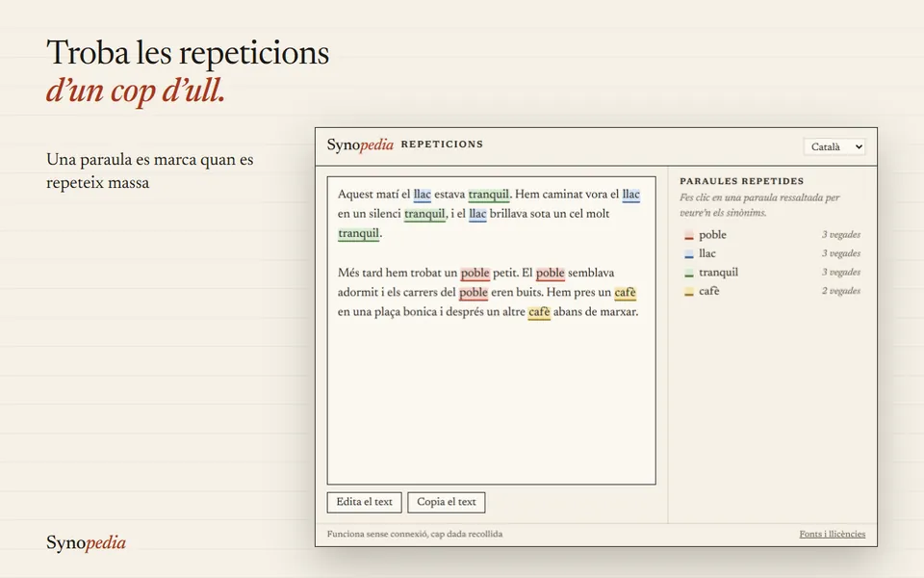
Task: Click the PARAULES REPETIDES heading
Action: (741, 181)
